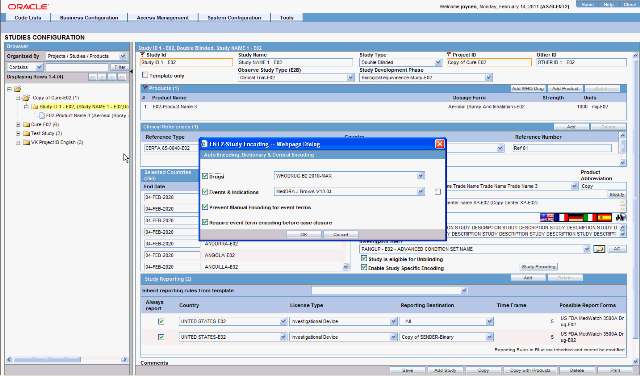Open the Business Configuration menu
The image size is (640, 376).
click(89, 18)
